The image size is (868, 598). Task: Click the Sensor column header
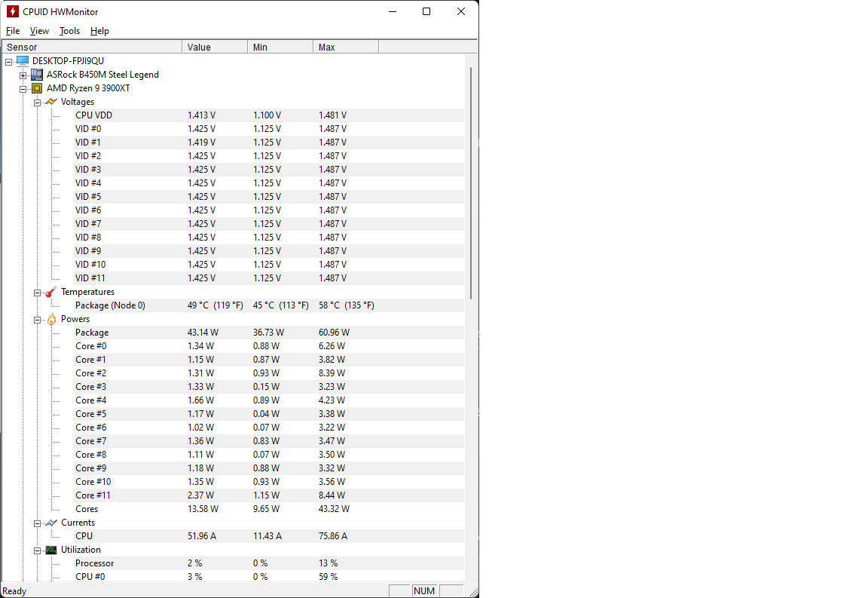click(92, 47)
